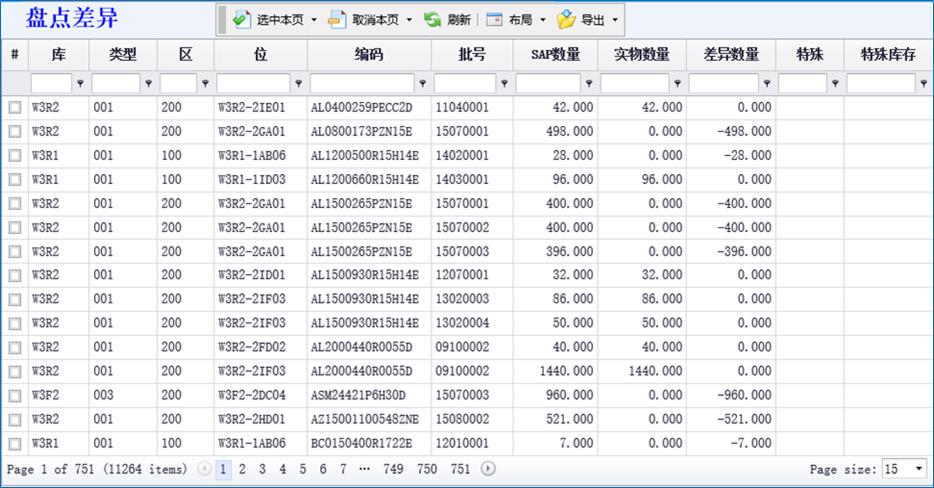The image size is (934, 488).
Task: Click next page arrow in pager
Action: tap(488, 468)
